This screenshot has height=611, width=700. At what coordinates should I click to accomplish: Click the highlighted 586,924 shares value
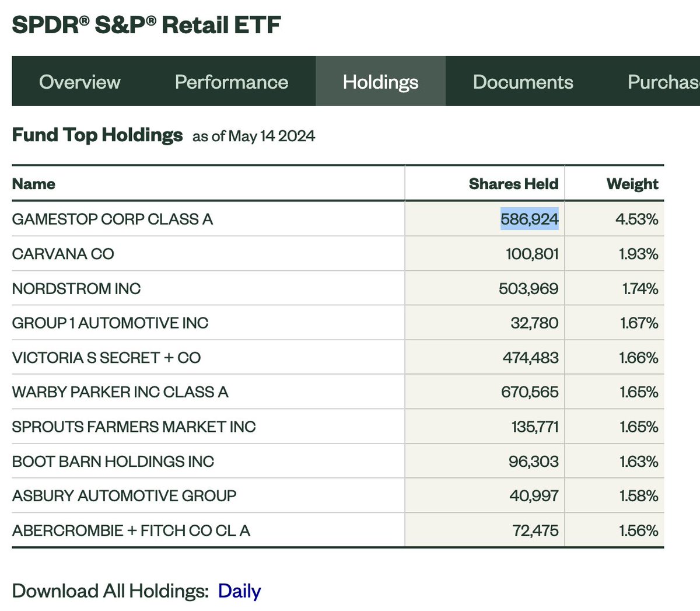[x=529, y=219]
